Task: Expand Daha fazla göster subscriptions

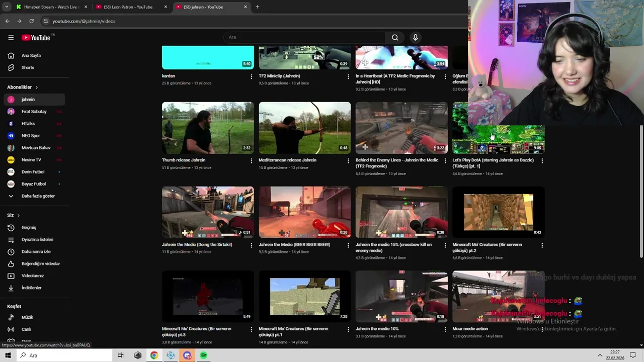Action: 34,196
